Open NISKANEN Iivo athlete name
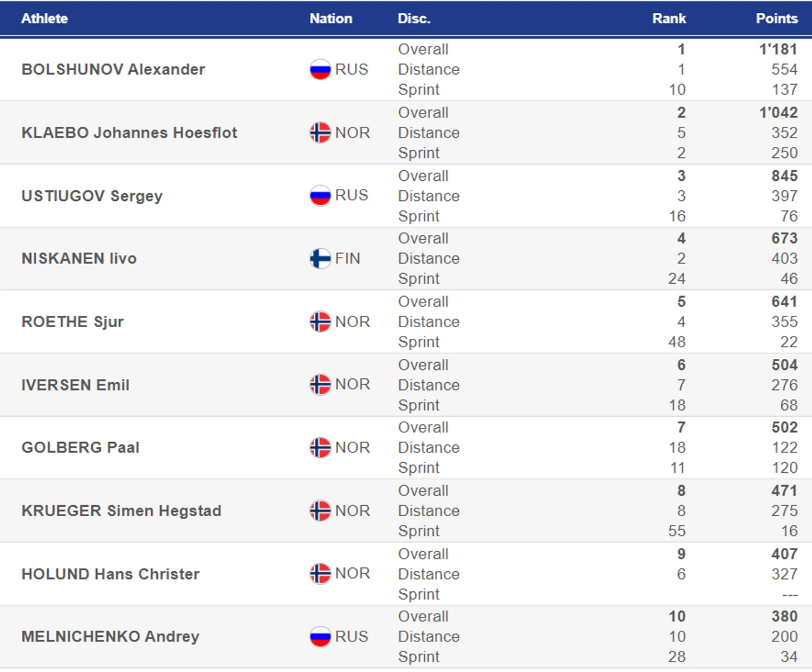This screenshot has width=812, height=672. (x=79, y=258)
